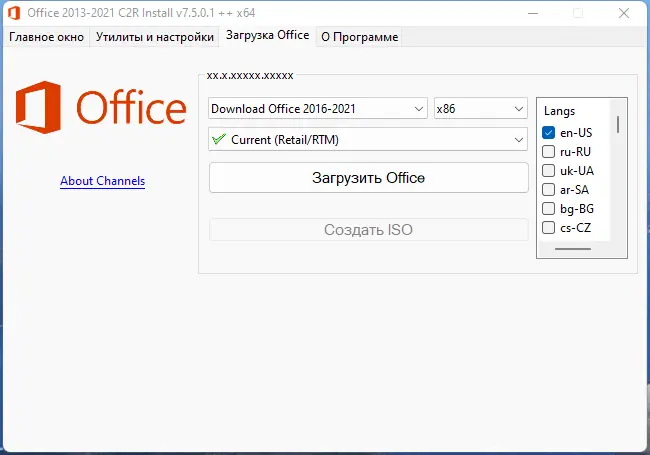The height and width of the screenshot is (455, 650).
Task: Click the Загрузить Office button
Action: [369, 178]
